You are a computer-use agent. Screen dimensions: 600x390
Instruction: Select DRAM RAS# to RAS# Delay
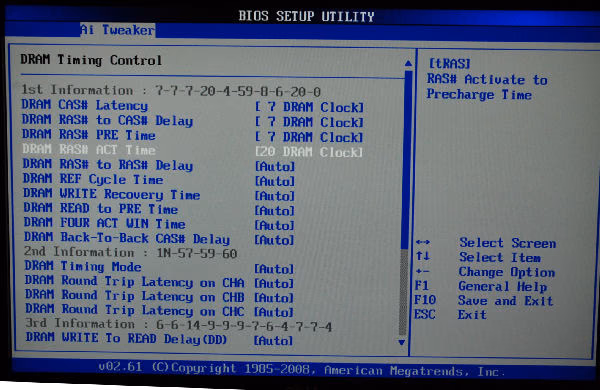108,165
